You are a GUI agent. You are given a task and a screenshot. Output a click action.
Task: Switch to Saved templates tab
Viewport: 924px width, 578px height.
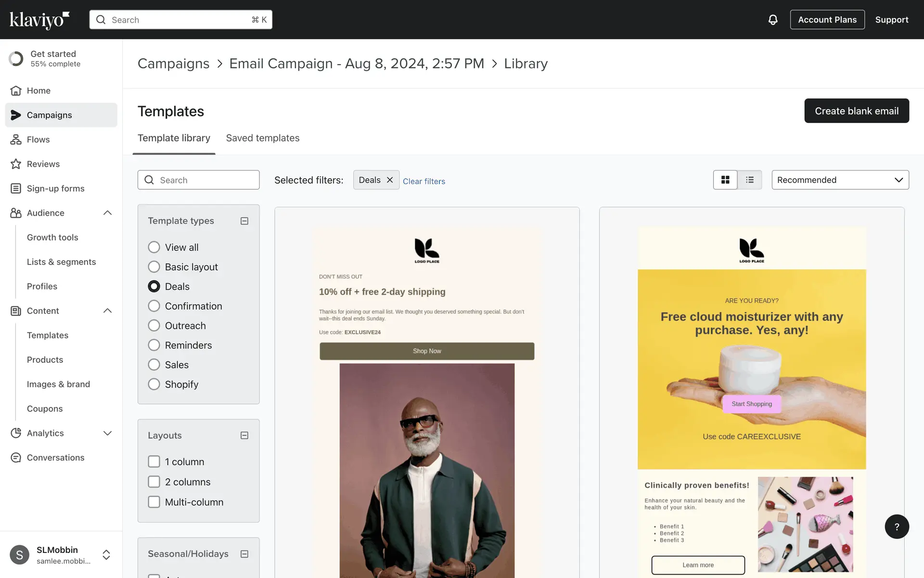tap(263, 138)
